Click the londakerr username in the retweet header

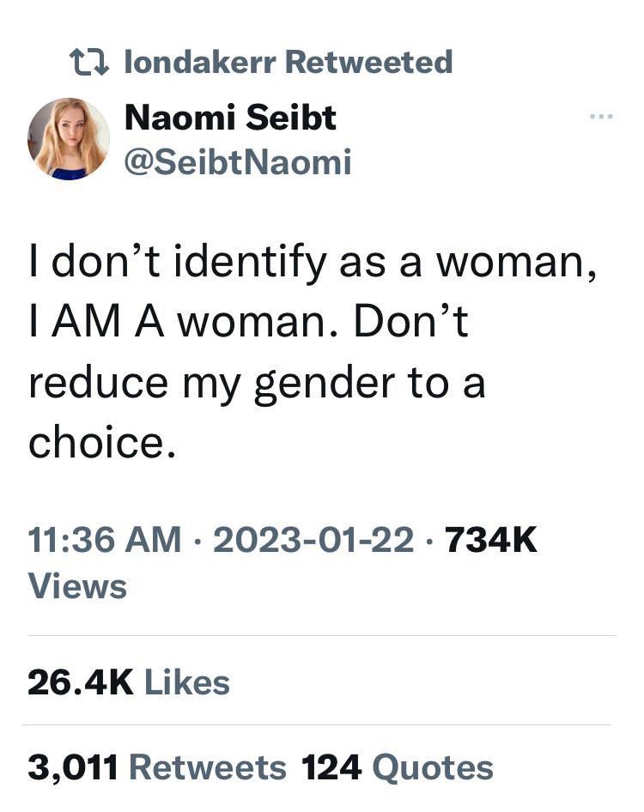click(x=201, y=62)
